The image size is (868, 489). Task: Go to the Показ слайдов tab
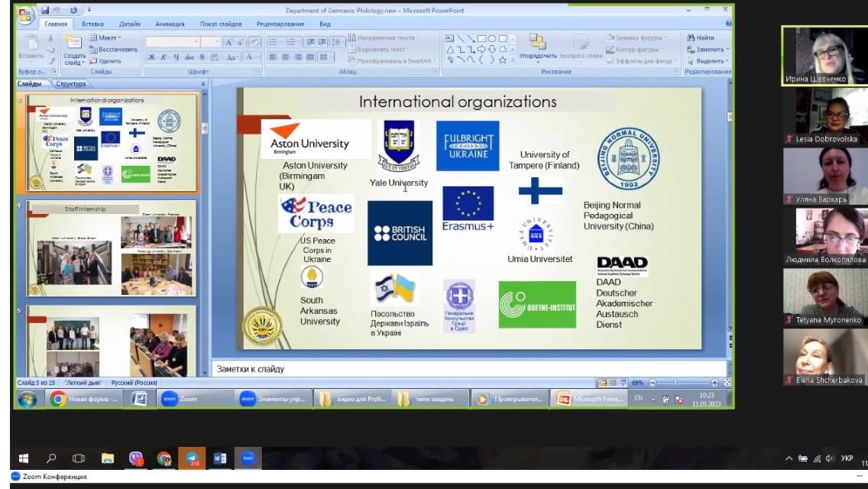[220, 24]
